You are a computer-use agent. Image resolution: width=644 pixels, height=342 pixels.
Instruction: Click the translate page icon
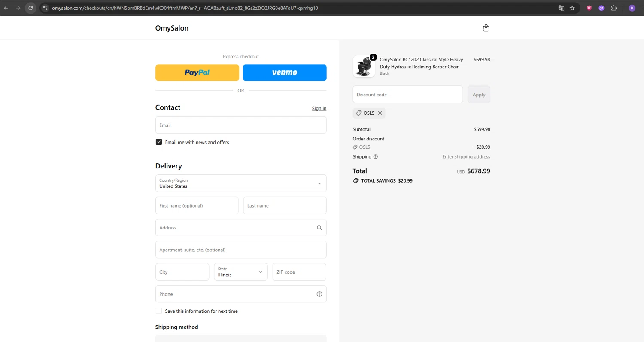pos(561,8)
